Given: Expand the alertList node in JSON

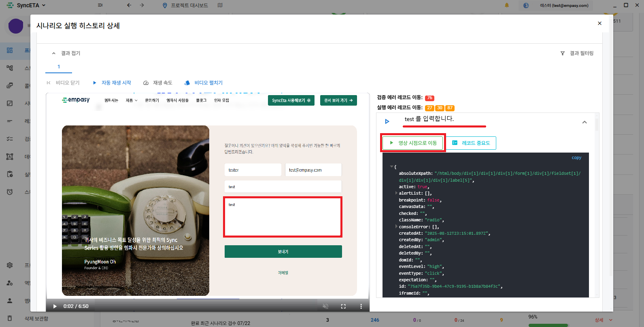Looking at the screenshot, I should 396,193.
